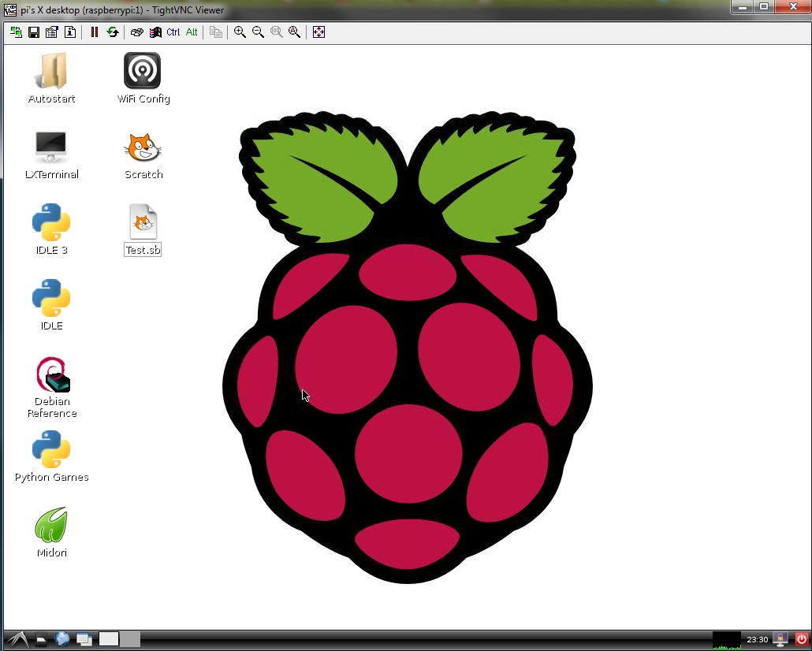Viewport: 812px width, 651px height.
Task: Click the greyed Zoom 100% magnifier
Action: (x=277, y=32)
